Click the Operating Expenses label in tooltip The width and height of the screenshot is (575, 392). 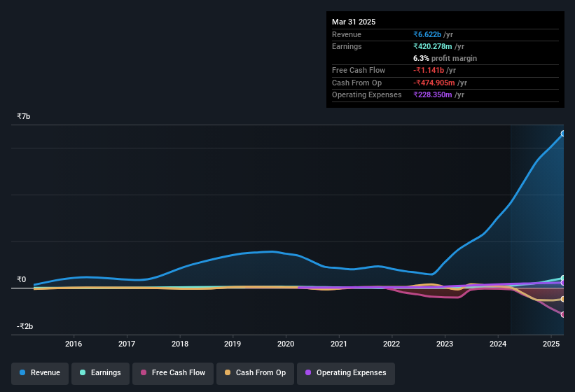pyautogui.click(x=367, y=95)
